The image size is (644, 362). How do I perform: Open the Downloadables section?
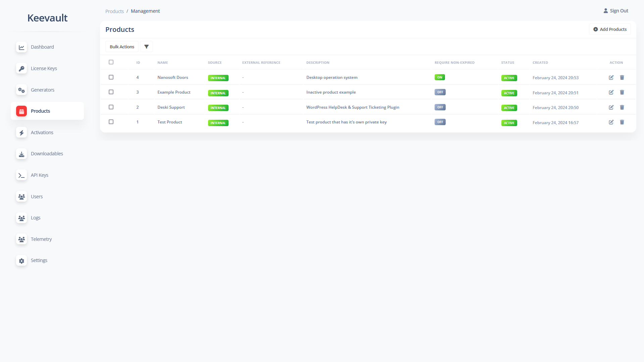(x=47, y=154)
